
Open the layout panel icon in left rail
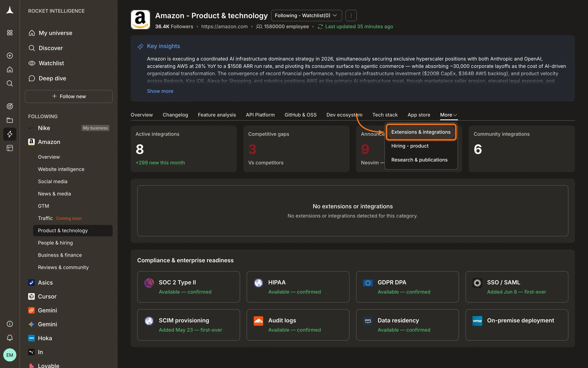click(10, 148)
